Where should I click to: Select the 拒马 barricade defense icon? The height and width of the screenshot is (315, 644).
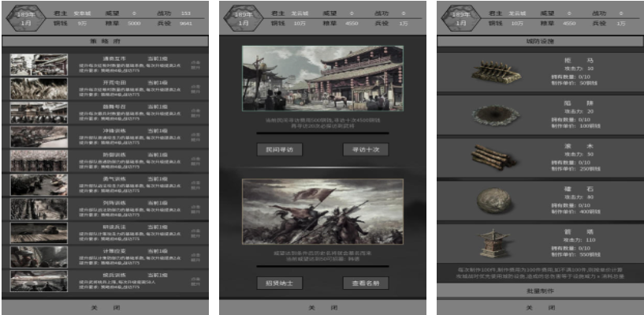496,72
